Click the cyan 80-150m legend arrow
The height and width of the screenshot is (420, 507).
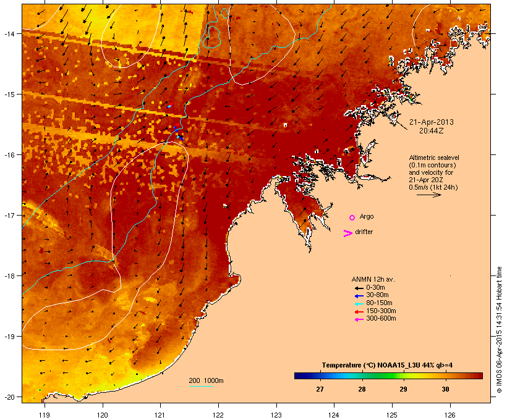pyautogui.click(x=359, y=304)
